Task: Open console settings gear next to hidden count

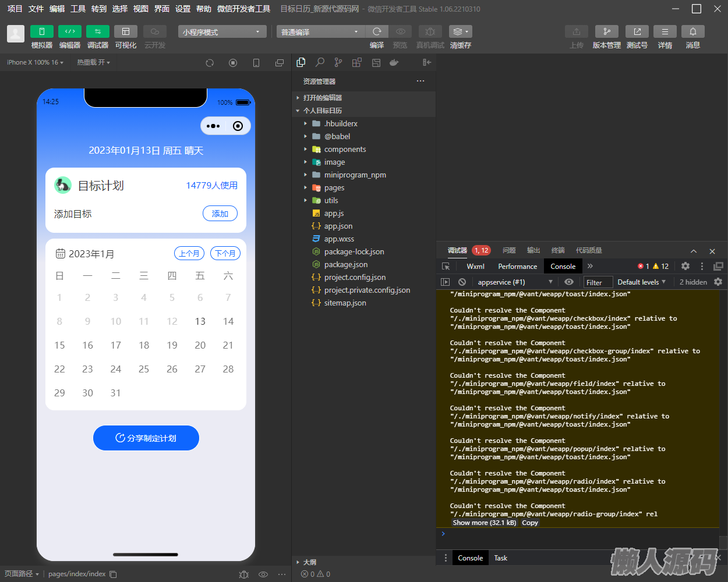Action: pos(718,282)
